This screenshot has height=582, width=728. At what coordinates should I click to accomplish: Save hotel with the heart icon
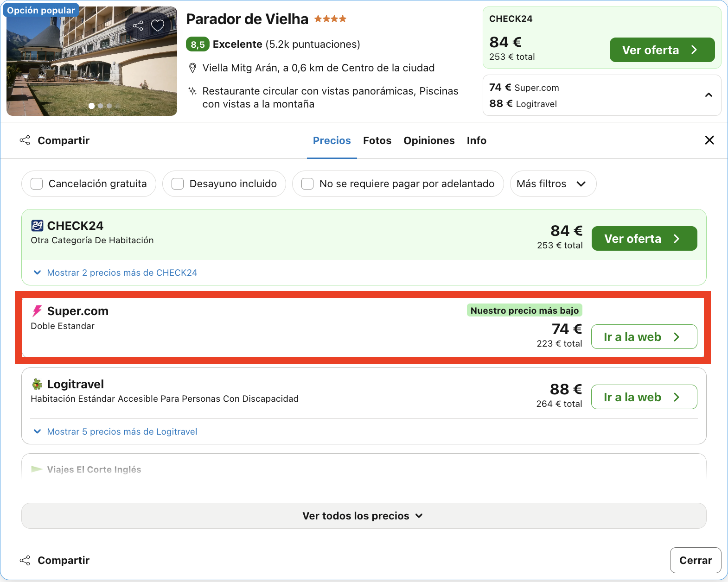(x=158, y=25)
